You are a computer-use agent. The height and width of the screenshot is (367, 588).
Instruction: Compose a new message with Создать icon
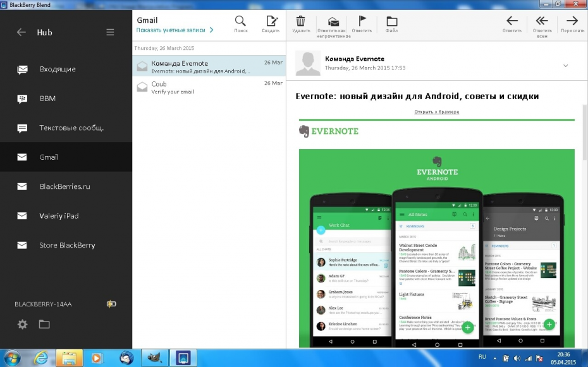(271, 22)
